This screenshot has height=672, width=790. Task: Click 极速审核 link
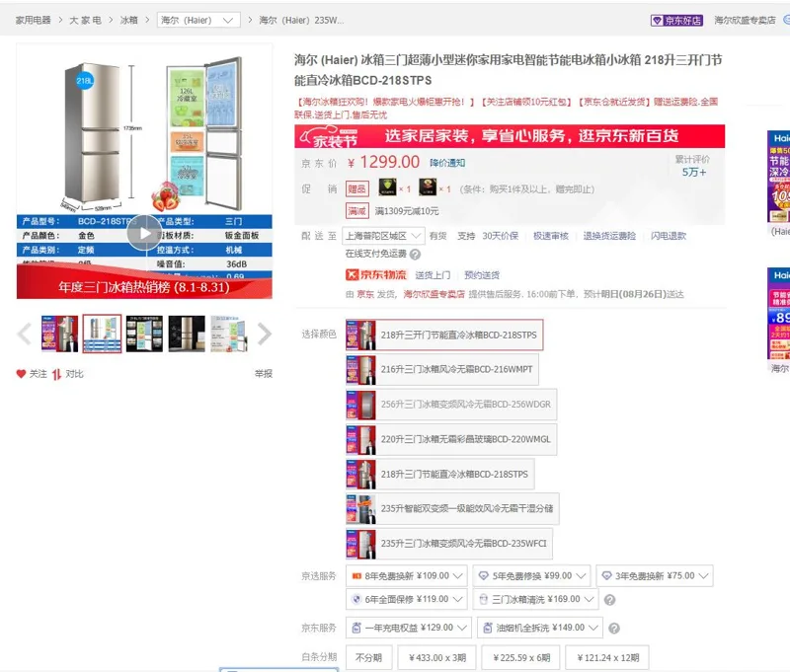[x=551, y=236]
